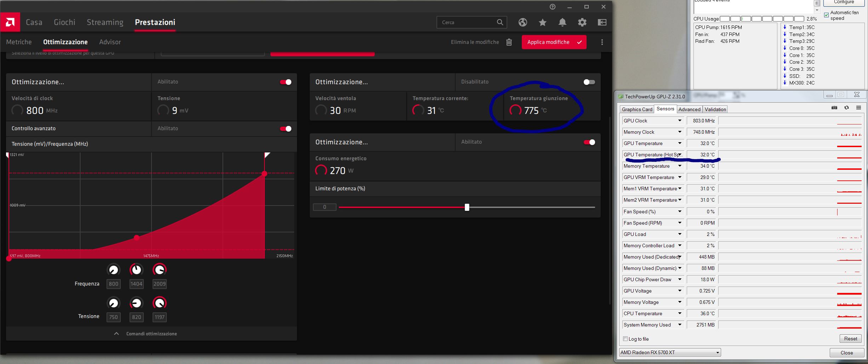Click the search magnifier icon
Viewport: 868px width, 364px height.
500,22
